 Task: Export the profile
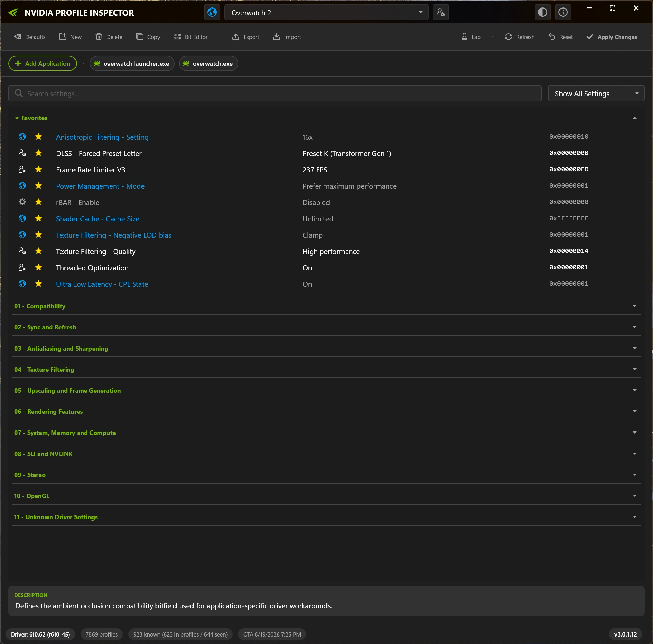pos(246,37)
